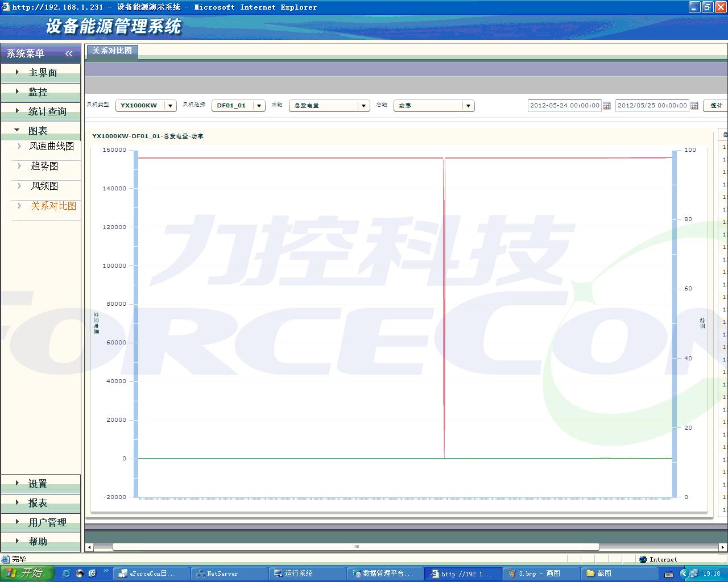Click the third quick launch icon
This screenshot has width=728, height=582.
(93, 573)
